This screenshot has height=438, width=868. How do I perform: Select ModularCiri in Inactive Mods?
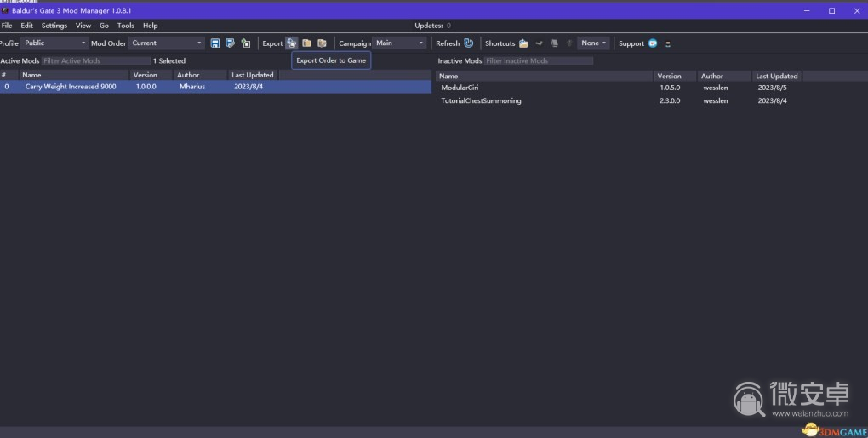(x=460, y=88)
